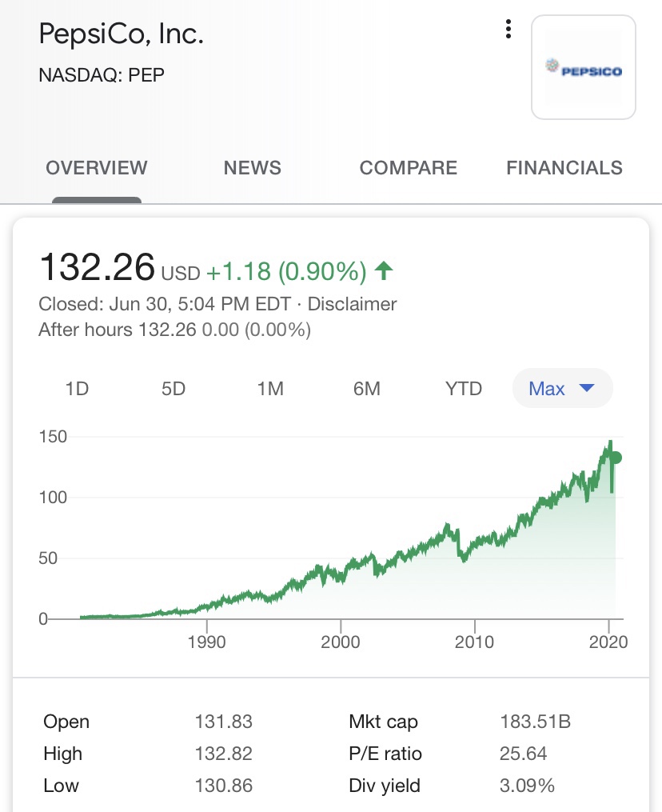
Task: Expand the Max range dropdown
Action: 562,389
